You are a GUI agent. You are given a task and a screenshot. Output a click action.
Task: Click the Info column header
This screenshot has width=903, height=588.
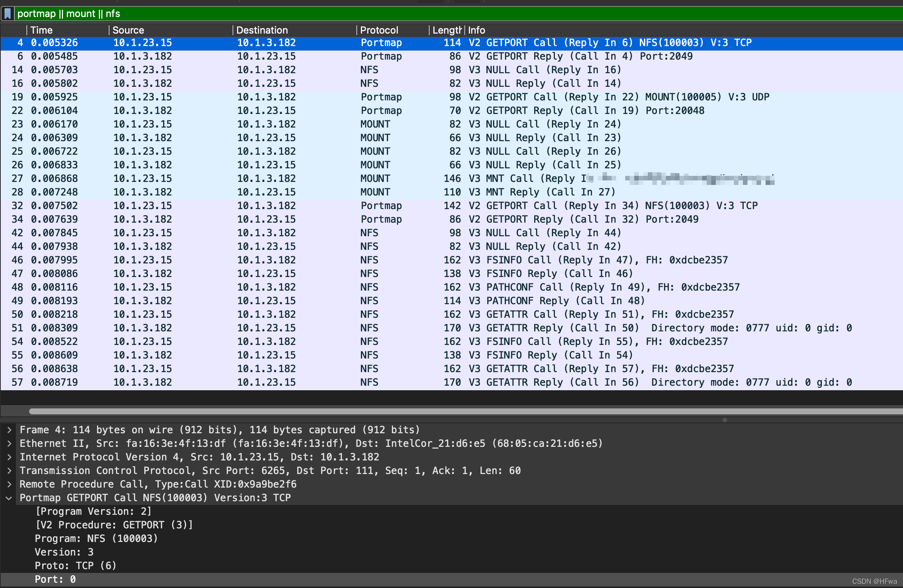pyautogui.click(x=476, y=30)
